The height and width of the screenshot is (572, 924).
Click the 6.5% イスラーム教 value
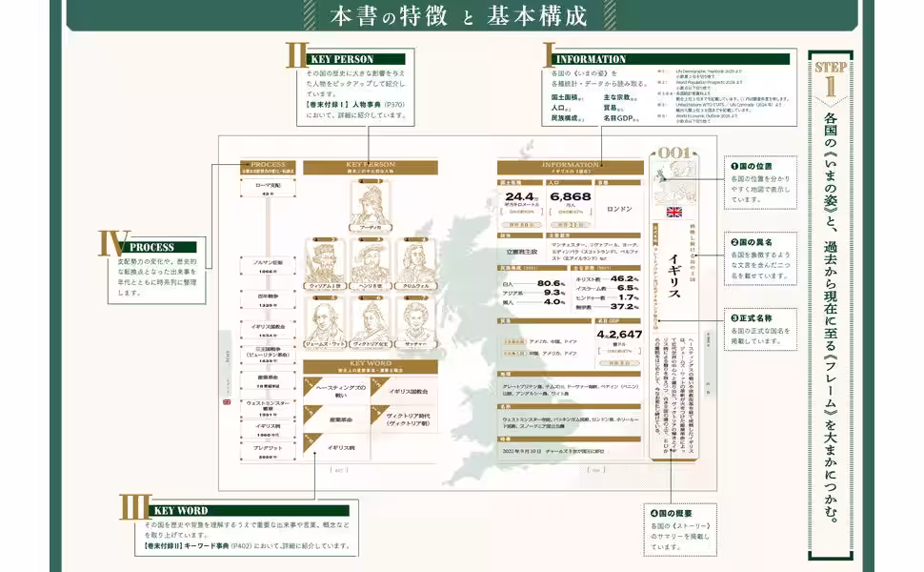[x=628, y=288]
